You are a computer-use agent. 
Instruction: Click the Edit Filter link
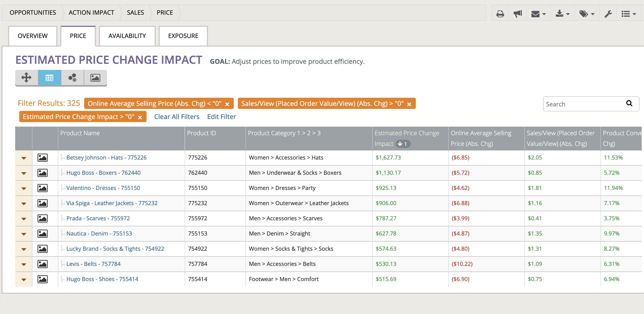click(222, 117)
